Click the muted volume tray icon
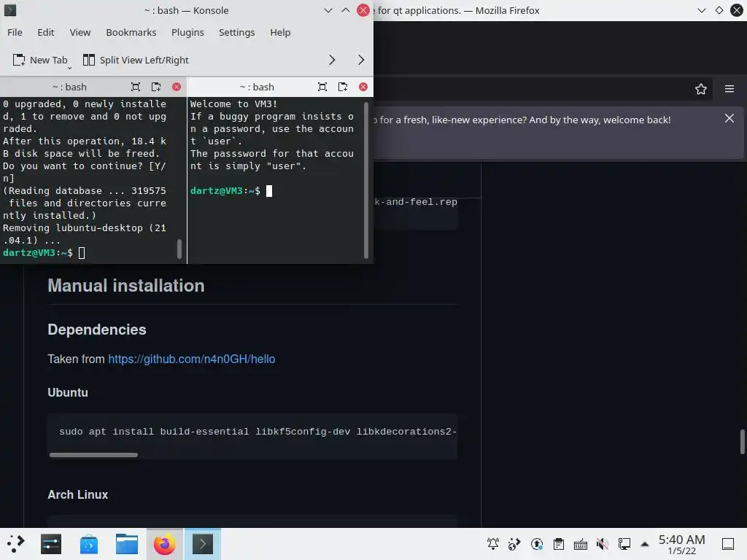747x560 pixels. [603, 544]
